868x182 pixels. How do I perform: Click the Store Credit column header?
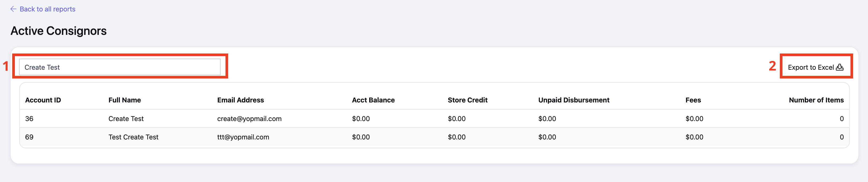pyautogui.click(x=468, y=100)
